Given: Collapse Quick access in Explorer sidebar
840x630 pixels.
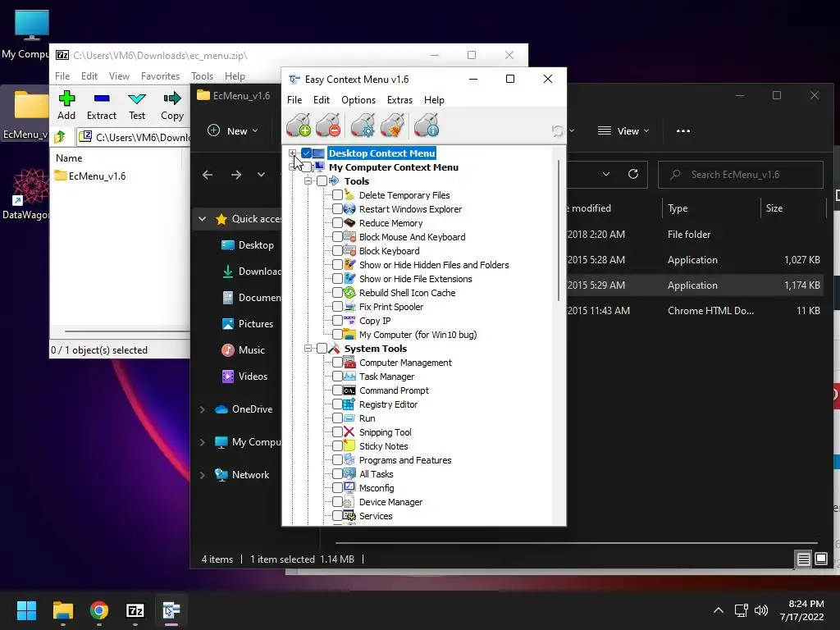Looking at the screenshot, I should [x=202, y=218].
